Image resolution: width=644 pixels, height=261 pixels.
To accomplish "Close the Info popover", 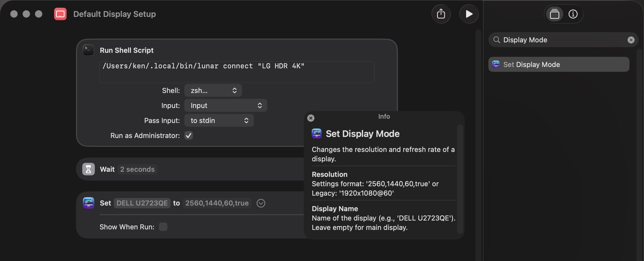I will tap(311, 118).
